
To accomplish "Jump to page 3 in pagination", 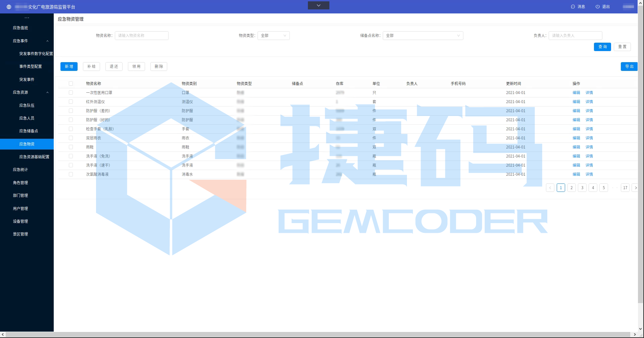I will pos(582,188).
